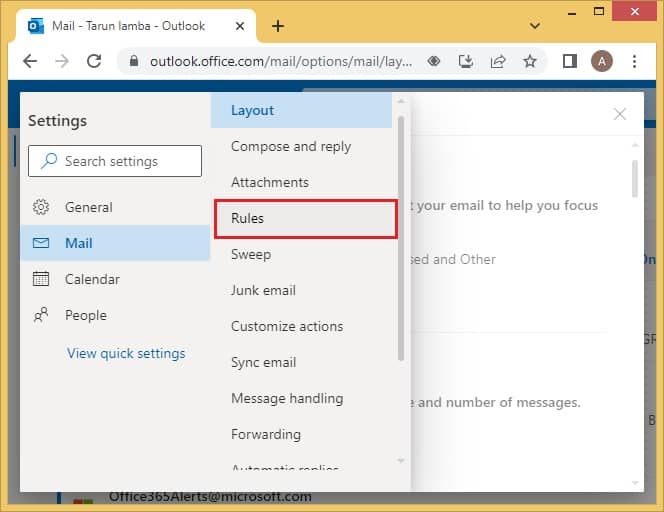Click the address bar URL

pos(281,61)
